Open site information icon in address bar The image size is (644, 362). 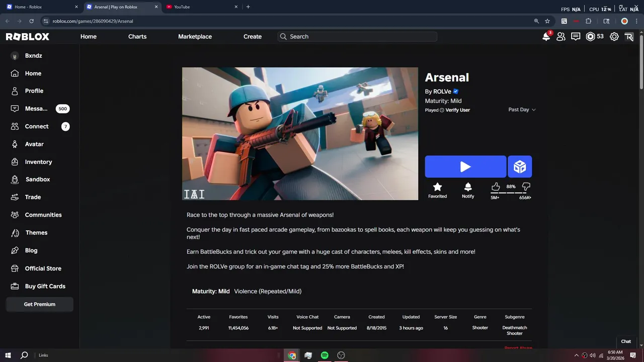tap(46, 21)
